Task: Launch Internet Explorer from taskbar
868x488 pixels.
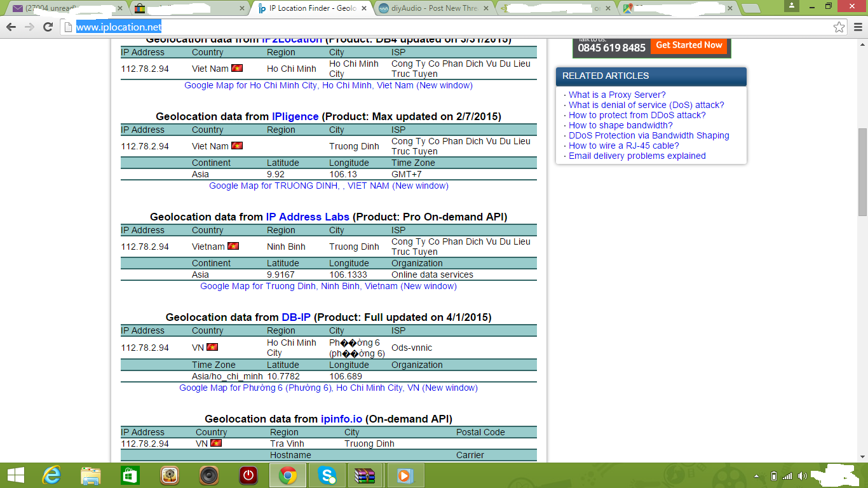Action: pyautogui.click(x=51, y=475)
